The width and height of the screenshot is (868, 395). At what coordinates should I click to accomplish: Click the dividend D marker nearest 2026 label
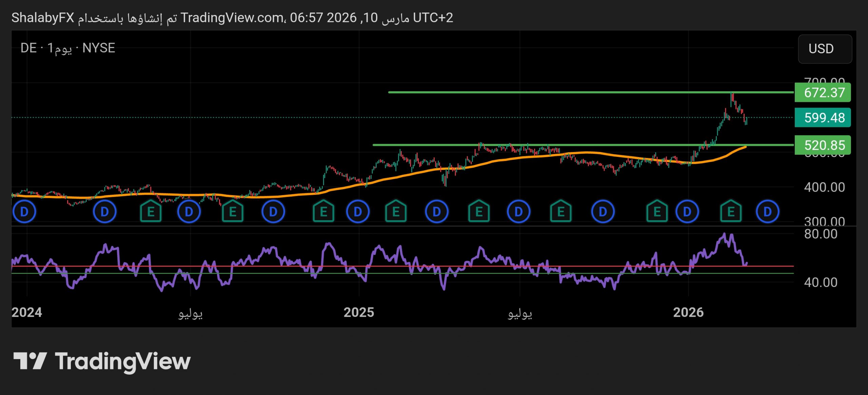coord(687,212)
